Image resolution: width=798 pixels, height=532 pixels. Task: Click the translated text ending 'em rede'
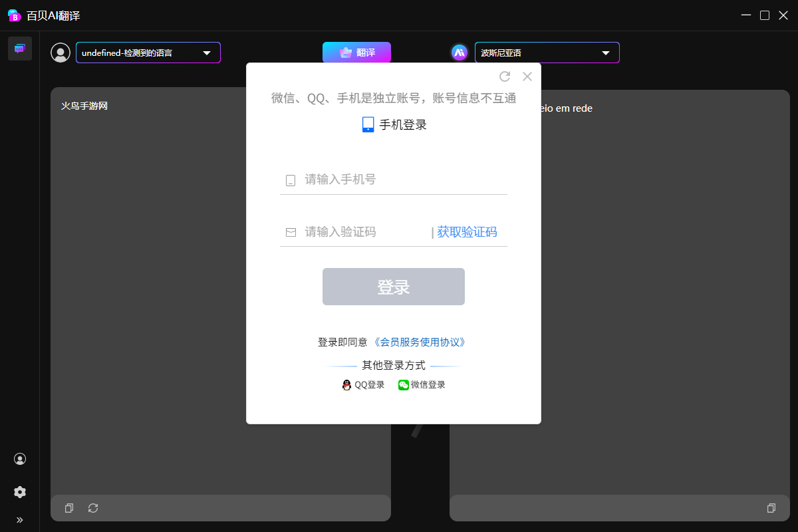pyautogui.click(x=567, y=108)
